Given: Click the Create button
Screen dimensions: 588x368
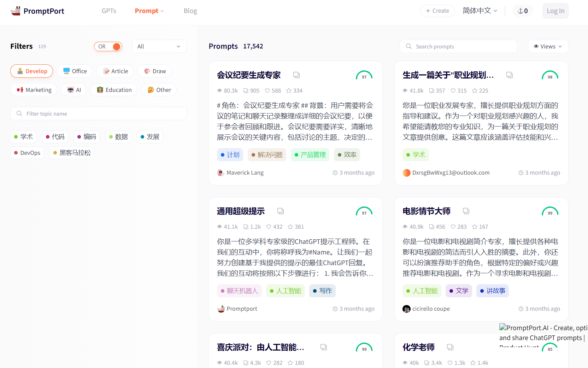Looking at the screenshot, I should click(x=437, y=11).
